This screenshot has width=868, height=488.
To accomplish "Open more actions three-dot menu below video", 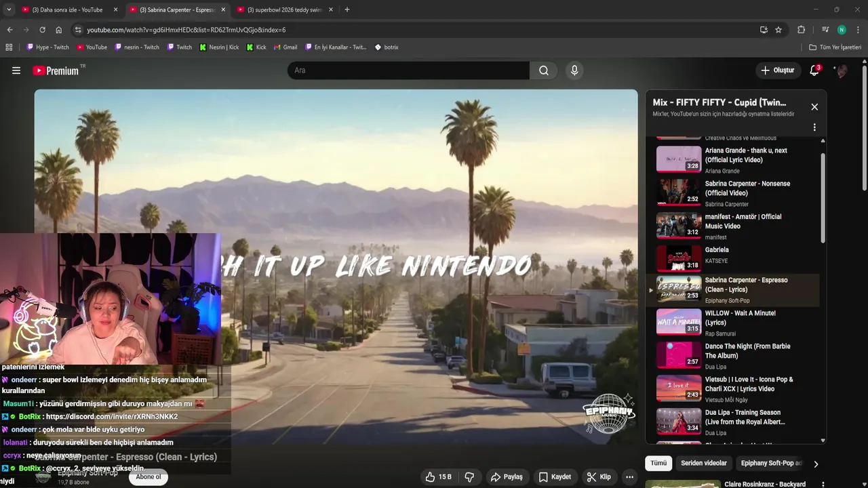I will 629,477.
